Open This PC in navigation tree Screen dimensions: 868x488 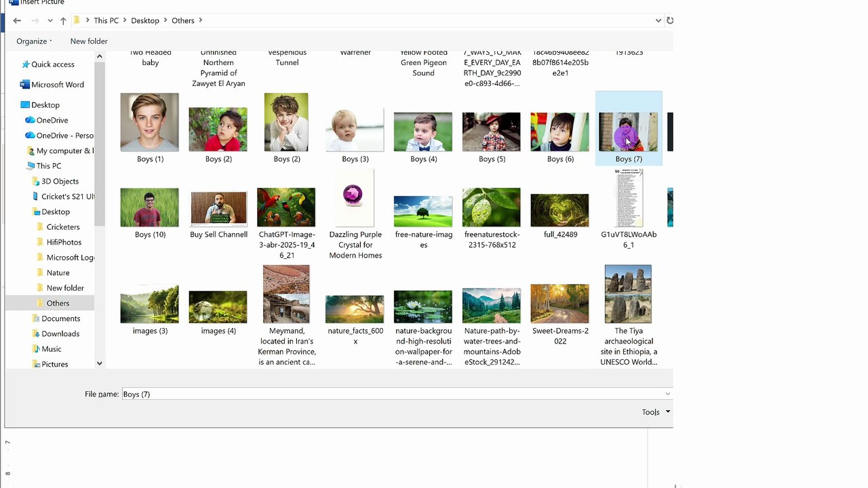(44, 166)
